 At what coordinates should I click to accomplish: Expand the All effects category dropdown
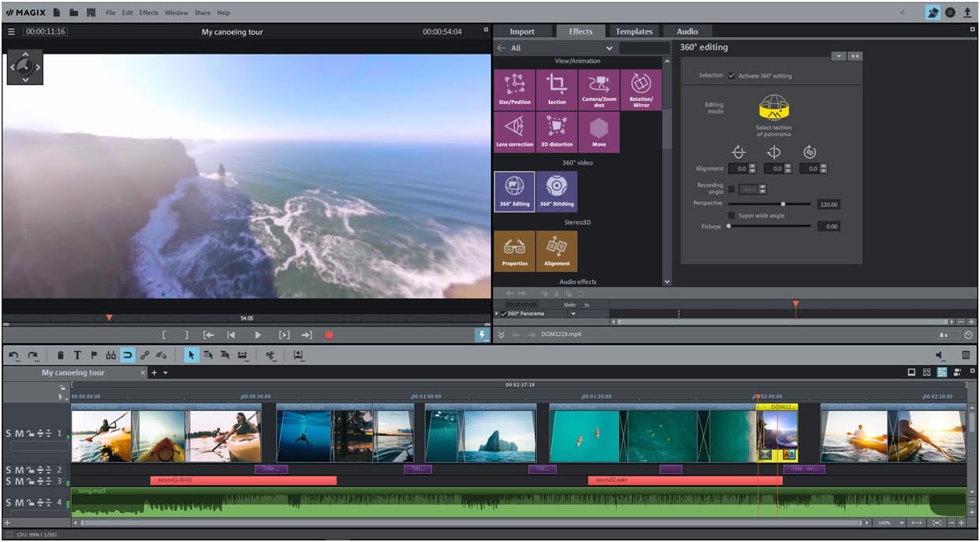point(609,48)
